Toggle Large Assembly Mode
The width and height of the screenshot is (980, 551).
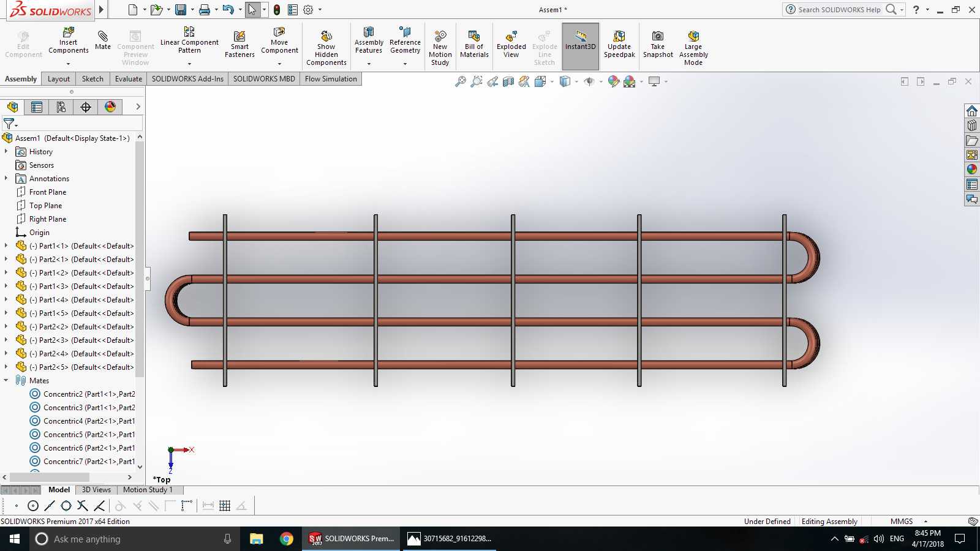click(693, 48)
